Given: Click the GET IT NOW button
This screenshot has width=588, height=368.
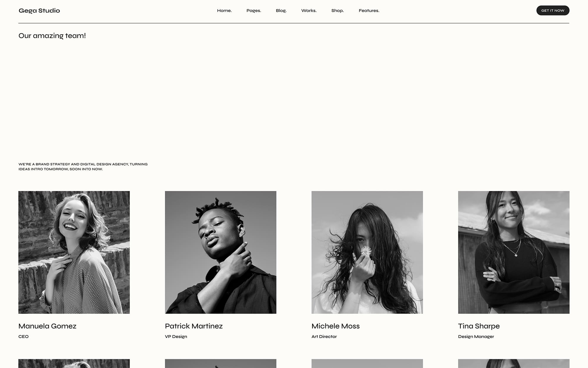Looking at the screenshot, I should click(553, 10).
